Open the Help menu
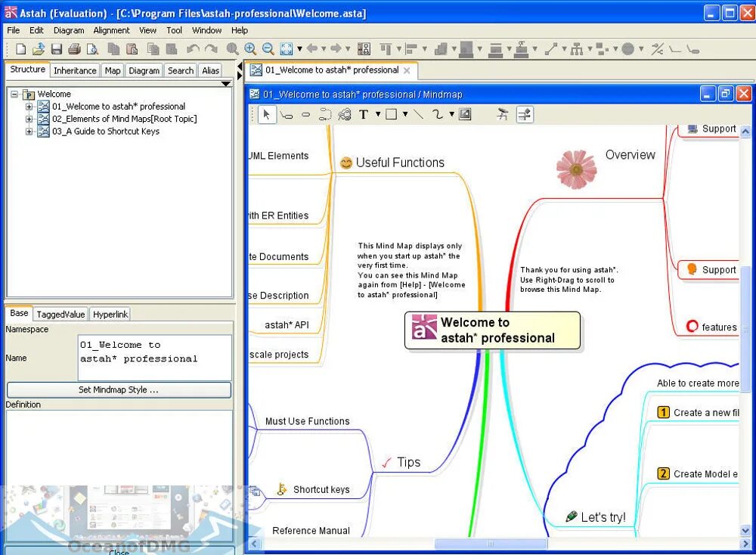The image size is (756, 555). click(x=240, y=30)
